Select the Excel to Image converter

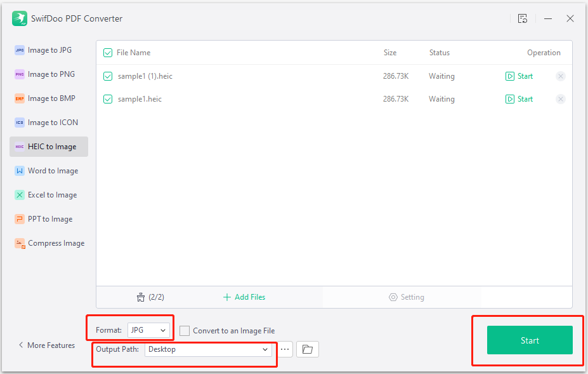[49, 195]
